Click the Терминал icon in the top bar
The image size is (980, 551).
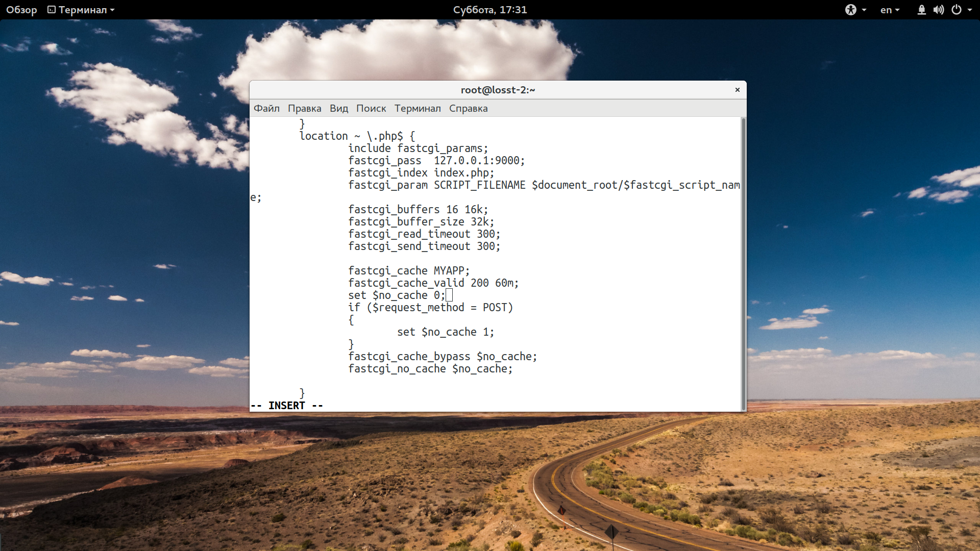coord(52,10)
